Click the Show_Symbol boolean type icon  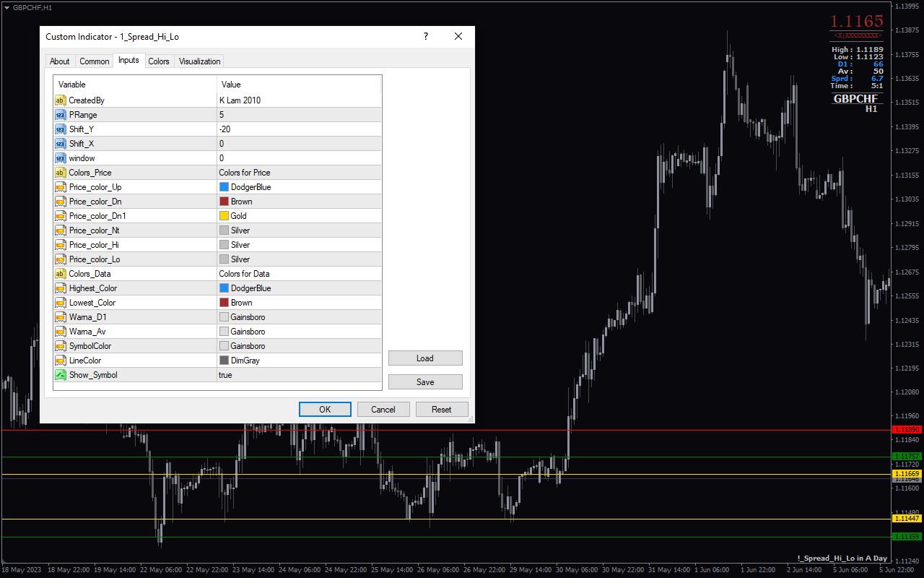(x=60, y=375)
